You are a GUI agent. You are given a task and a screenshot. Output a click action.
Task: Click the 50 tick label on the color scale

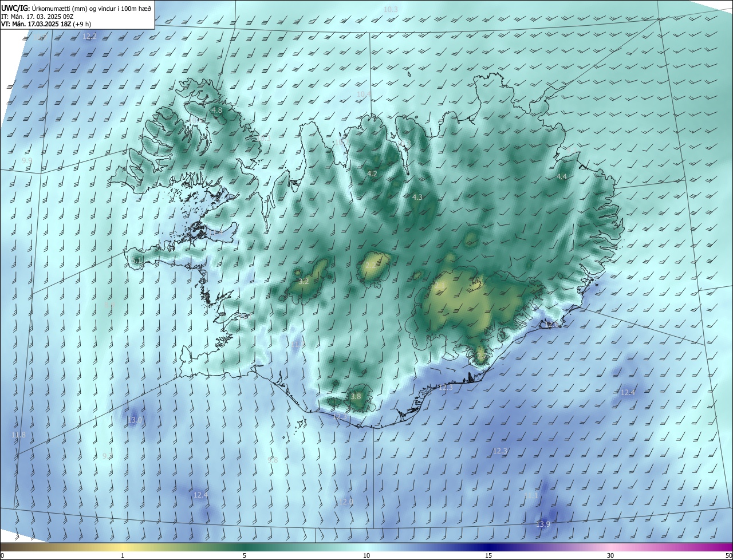[728, 556]
